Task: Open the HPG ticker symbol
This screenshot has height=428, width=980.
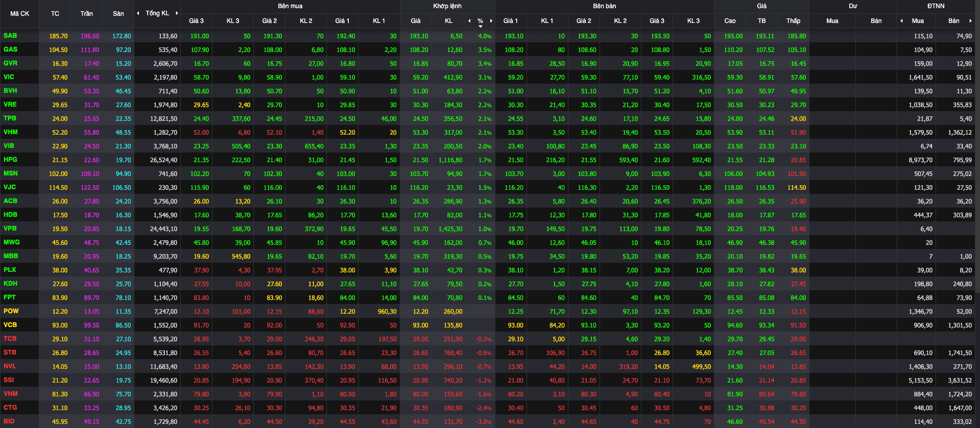Action: [x=10, y=160]
